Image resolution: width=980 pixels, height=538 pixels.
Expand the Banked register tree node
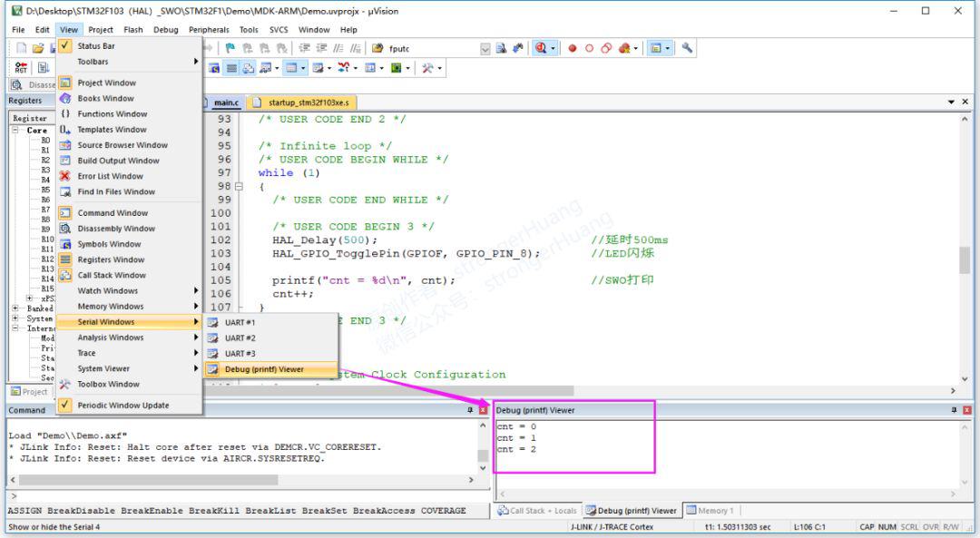[15, 308]
